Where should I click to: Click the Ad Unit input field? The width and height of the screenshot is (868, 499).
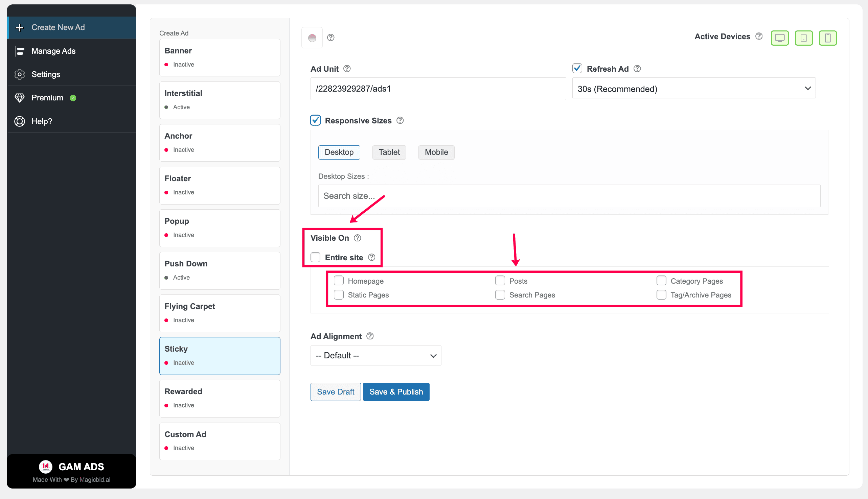click(x=438, y=89)
